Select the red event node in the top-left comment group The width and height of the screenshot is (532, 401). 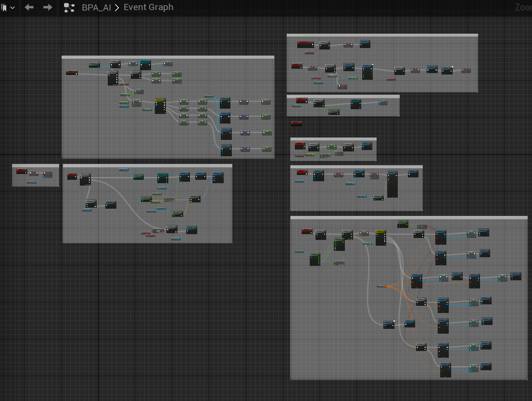pos(72,73)
